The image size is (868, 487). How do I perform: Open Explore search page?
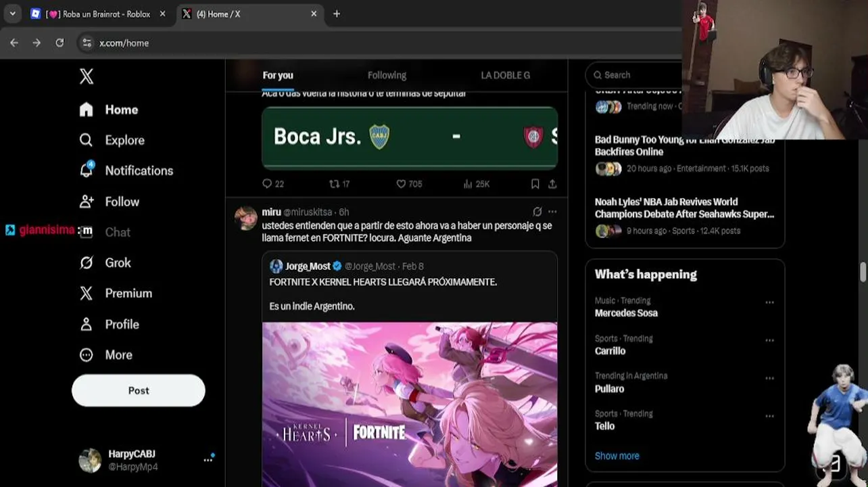click(112, 140)
